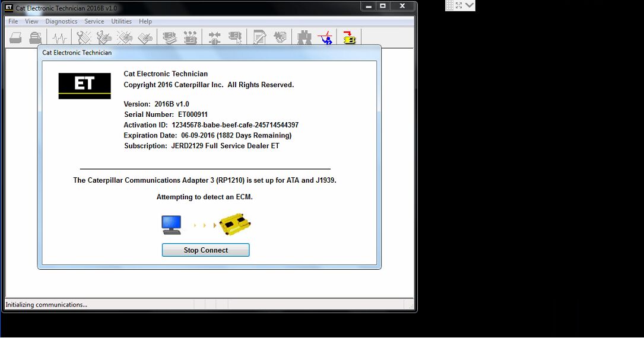Viewport: 644px width, 338px height.
Task: Click the binoculars search icon
Action: coord(304,38)
